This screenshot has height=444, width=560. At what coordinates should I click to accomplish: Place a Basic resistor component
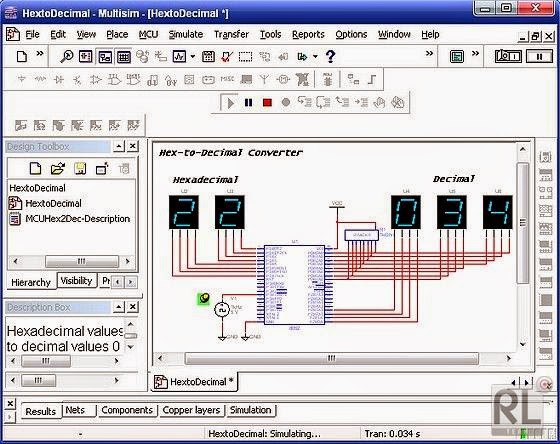(x=40, y=79)
